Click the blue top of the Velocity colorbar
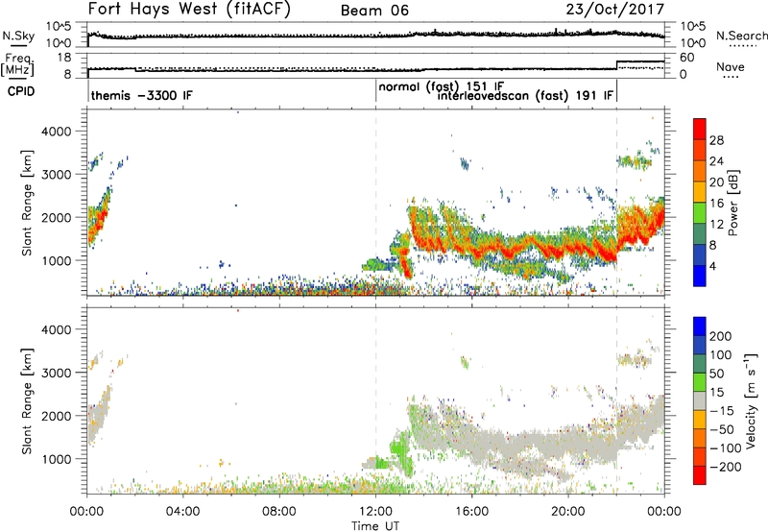The height and width of the screenshot is (532, 768). (x=700, y=326)
